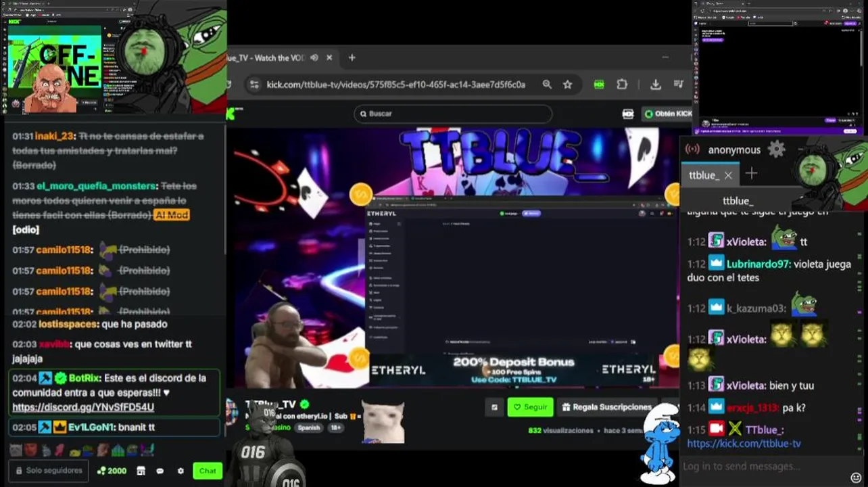This screenshot has width=868, height=487.
Task: Open the media control icon in toolbar
Action: tap(679, 85)
